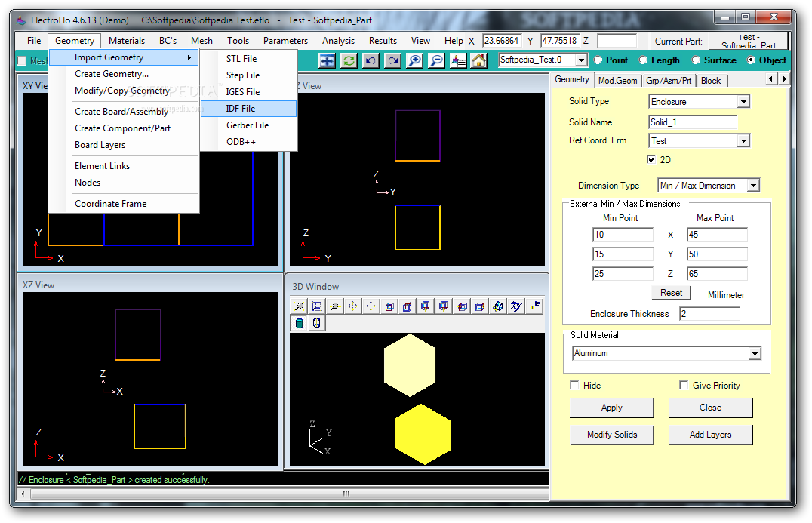Enable the Give Priority checkbox
The image size is (812, 523).
point(684,385)
